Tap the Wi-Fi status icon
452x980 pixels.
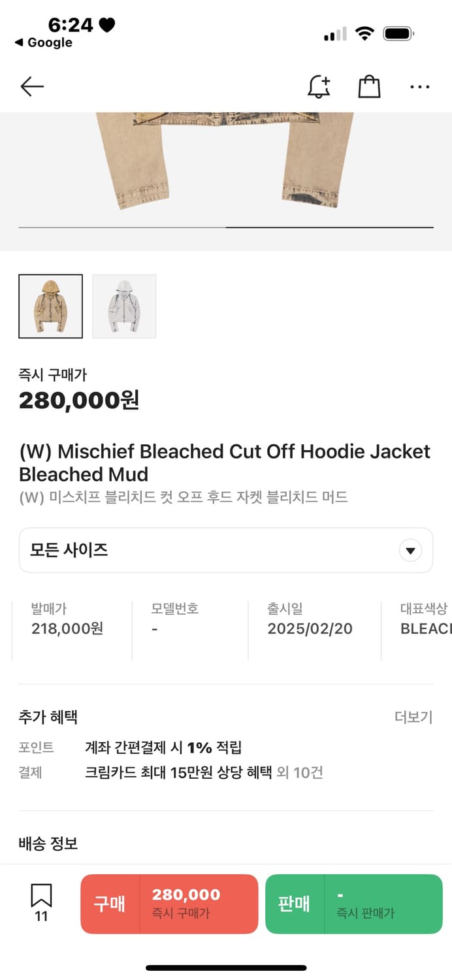click(x=364, y=34)
